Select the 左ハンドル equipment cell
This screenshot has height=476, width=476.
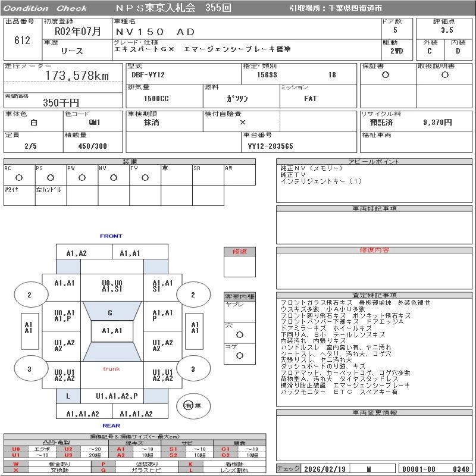[51, 196]
